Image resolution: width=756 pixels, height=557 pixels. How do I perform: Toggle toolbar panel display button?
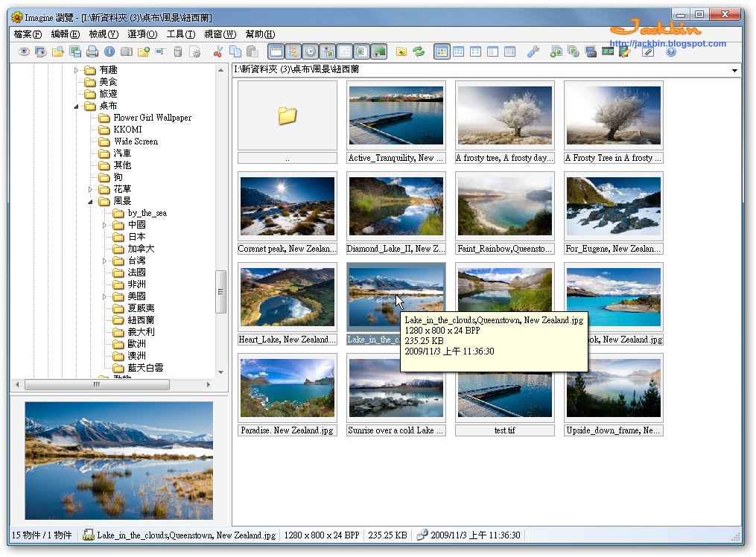click(276, 51)
